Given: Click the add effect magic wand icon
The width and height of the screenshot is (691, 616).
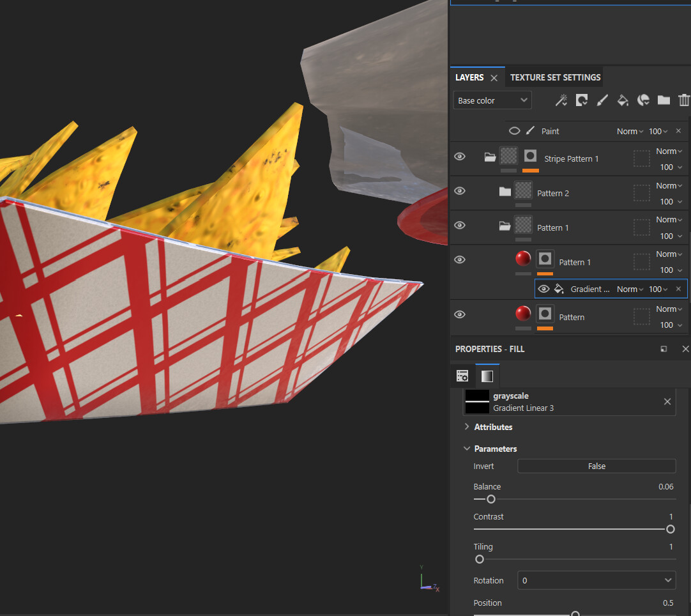Looking at the screenshot, I should [561, 100].
